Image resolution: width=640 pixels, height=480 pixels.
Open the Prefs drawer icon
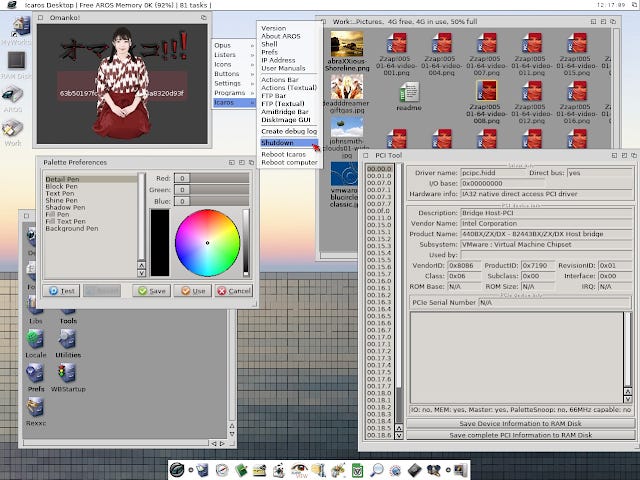pos(35,372)
